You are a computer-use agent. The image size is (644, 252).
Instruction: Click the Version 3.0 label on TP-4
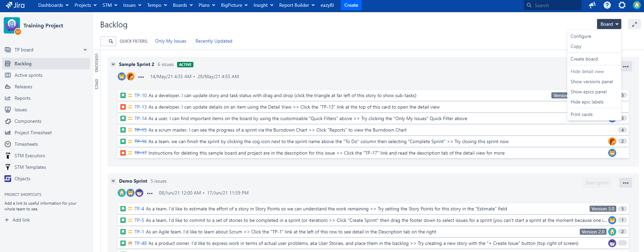tap(603, 209)
